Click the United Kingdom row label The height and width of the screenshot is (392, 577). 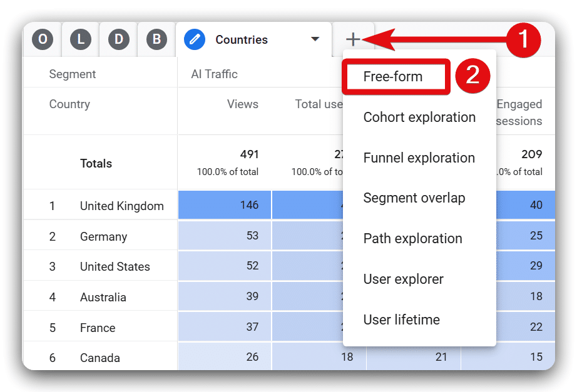click(121, 205)
